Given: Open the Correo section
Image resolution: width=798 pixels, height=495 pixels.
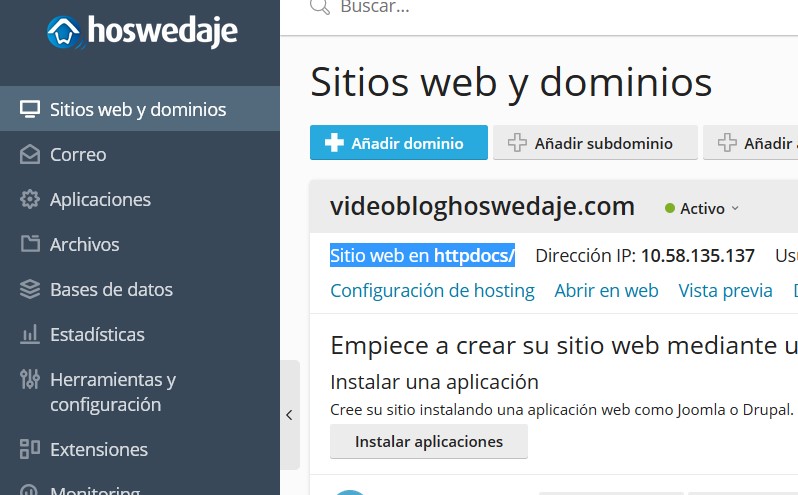Looking at the screenshot, I should click(x=139, y=154).
